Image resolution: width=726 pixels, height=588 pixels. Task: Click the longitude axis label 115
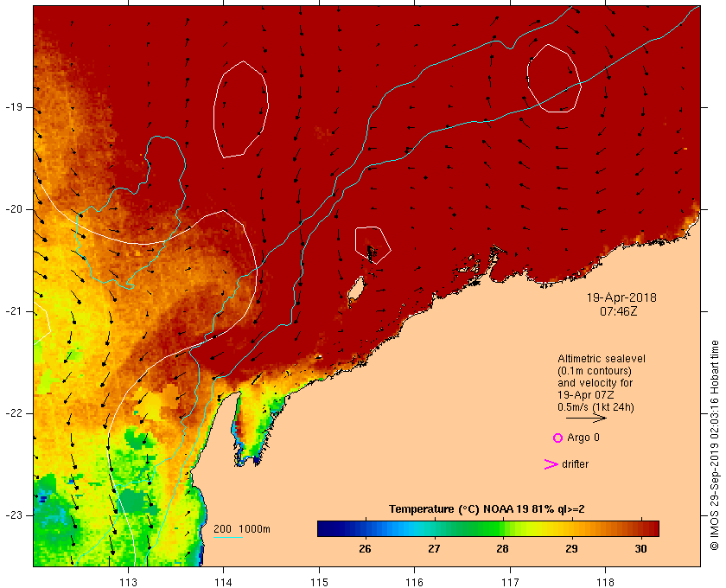coord(319,582)
